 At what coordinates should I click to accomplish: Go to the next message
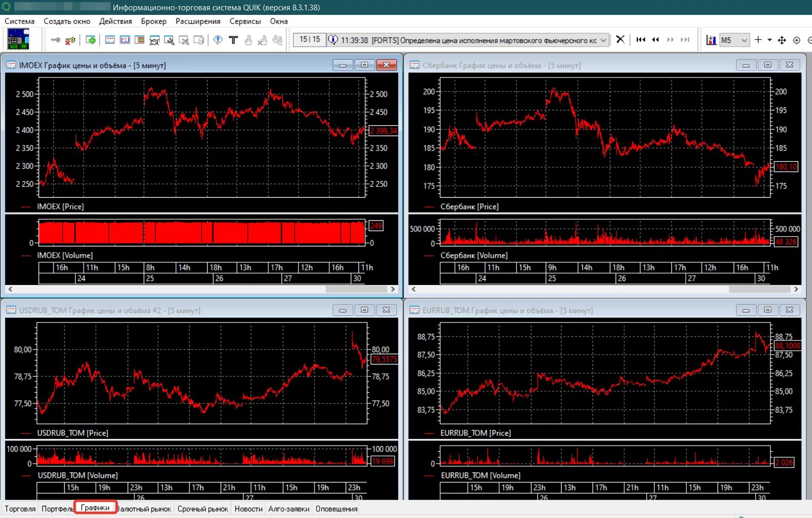670,40
